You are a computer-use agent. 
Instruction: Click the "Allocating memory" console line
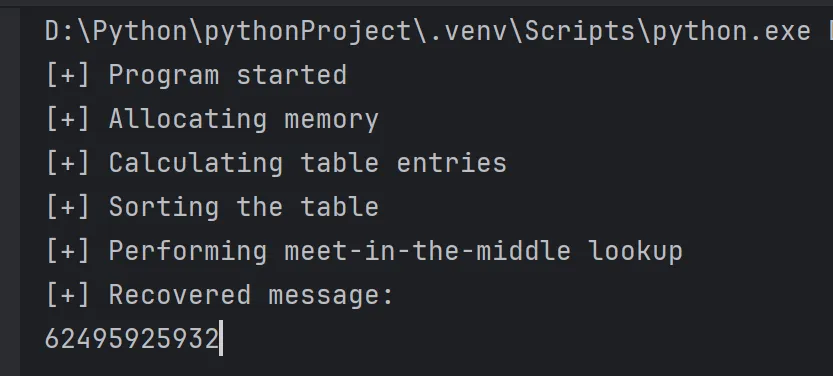(x=212, y=119)
